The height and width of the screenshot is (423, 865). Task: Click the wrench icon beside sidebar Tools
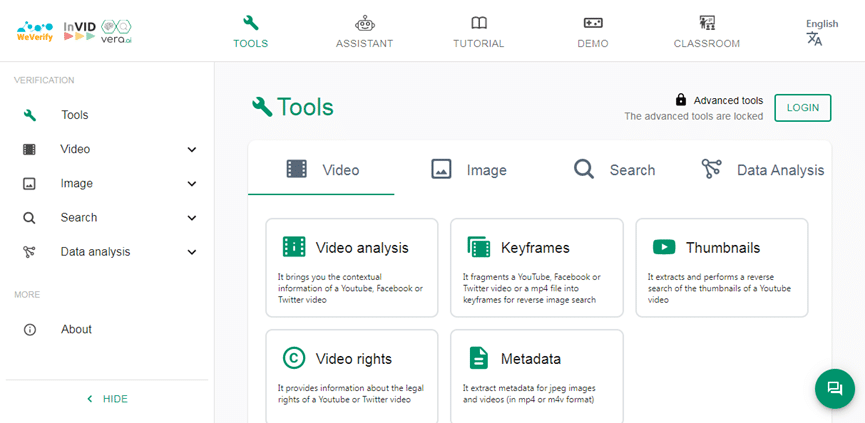point(30,115)
